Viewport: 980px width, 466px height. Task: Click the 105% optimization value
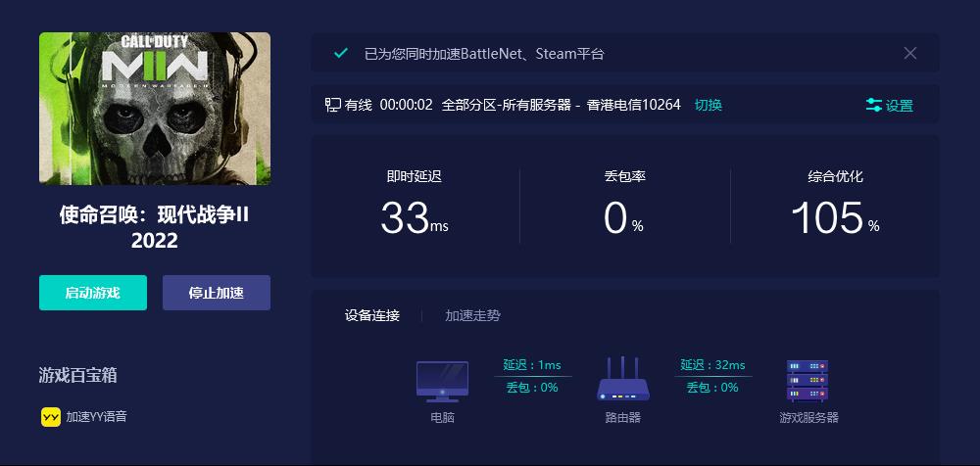835,218
